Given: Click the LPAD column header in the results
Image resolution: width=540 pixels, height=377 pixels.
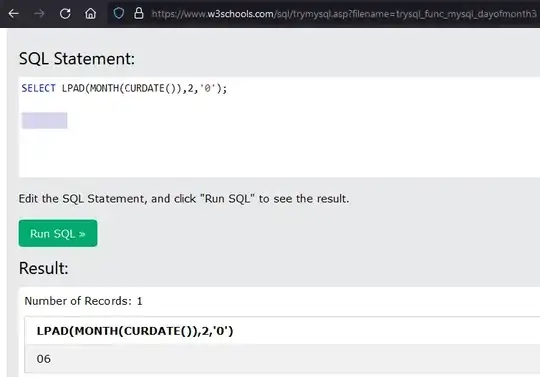Looking at the screenshot, I should point(135,331).
